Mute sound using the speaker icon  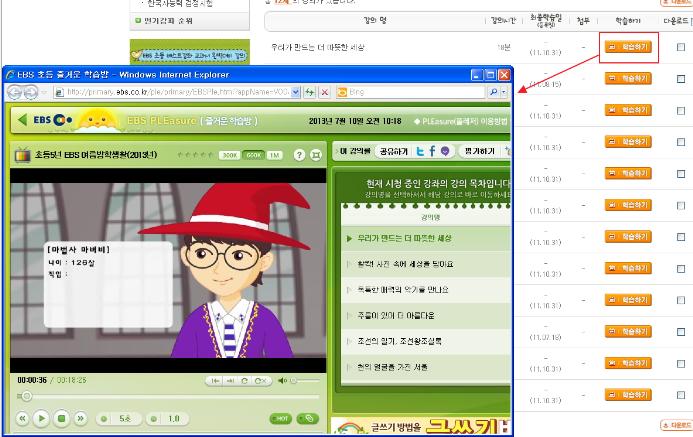[x=282, y=380]
